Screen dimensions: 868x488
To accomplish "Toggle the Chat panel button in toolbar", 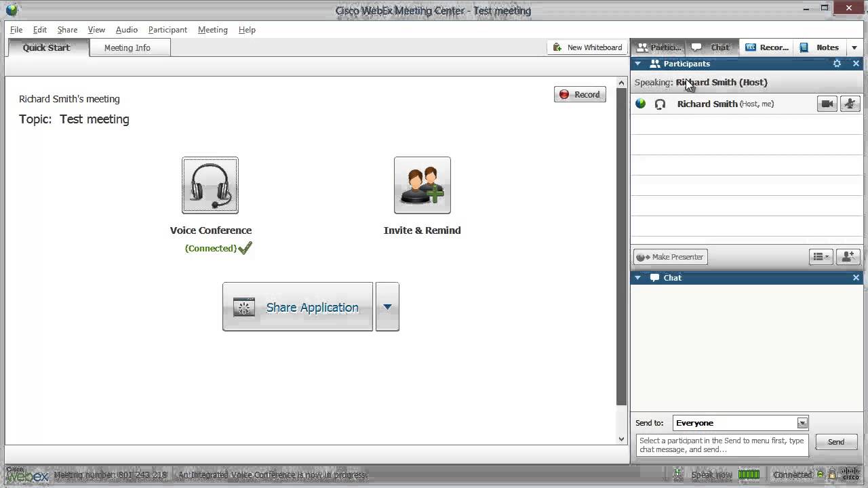I will pos(711,47).
